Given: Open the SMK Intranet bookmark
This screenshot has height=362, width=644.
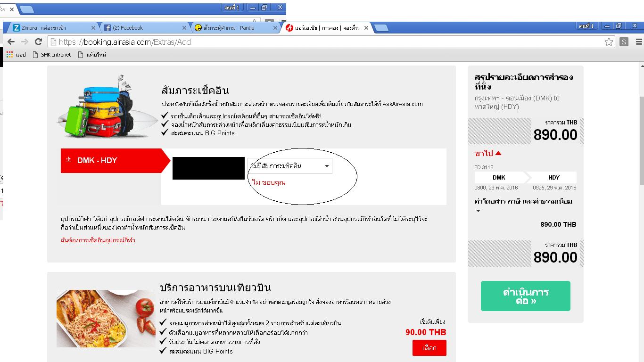Looking at the screenshot, I should 52,55.
